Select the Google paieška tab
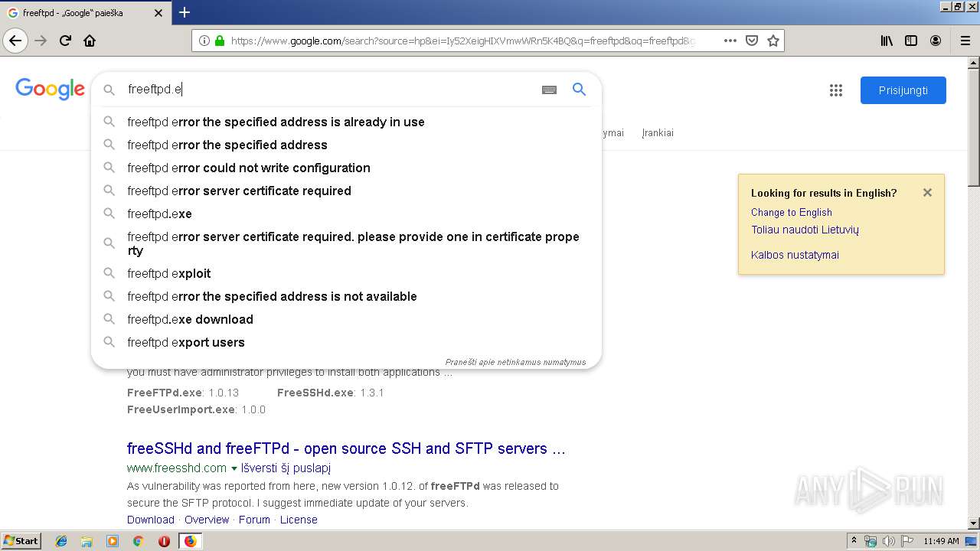This screenshot has height=551, width=980. (84, 13)
